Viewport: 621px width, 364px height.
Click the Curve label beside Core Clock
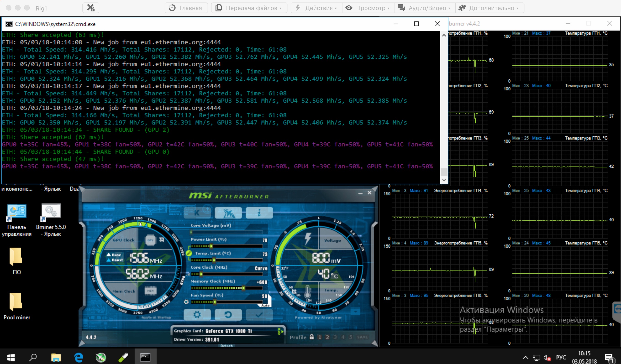(x=261, y=268)
